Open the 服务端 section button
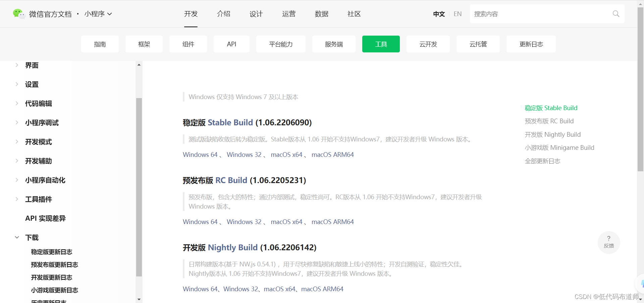Screen dimensions: 644x303 [x=334, y=44]
